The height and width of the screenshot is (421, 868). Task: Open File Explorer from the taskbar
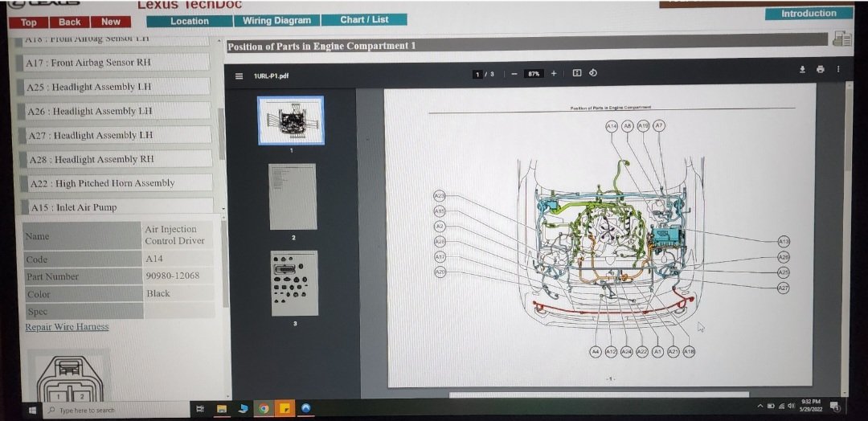click(x=222, y=409)
